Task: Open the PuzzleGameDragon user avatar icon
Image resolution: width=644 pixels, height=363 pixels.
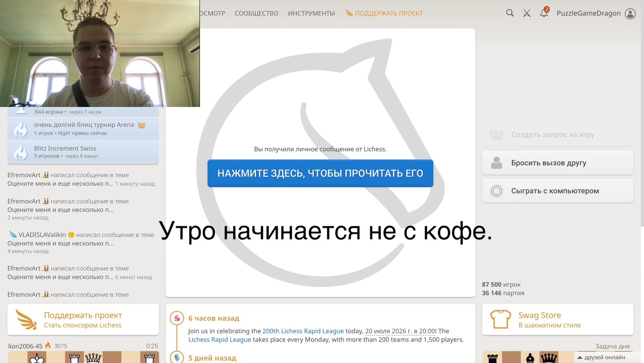Action: pos(630,13)
